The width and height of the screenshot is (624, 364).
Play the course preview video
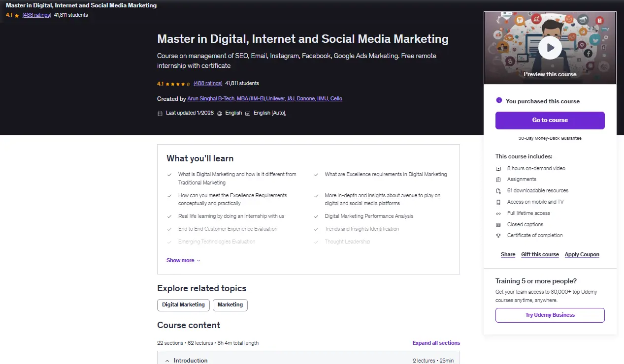tap(550, 48)
